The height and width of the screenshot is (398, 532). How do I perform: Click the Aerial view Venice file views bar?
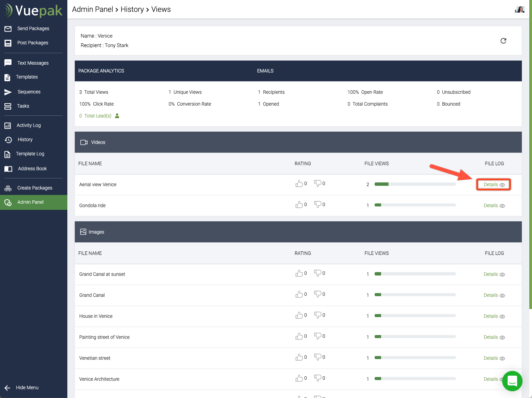(415, 184)
